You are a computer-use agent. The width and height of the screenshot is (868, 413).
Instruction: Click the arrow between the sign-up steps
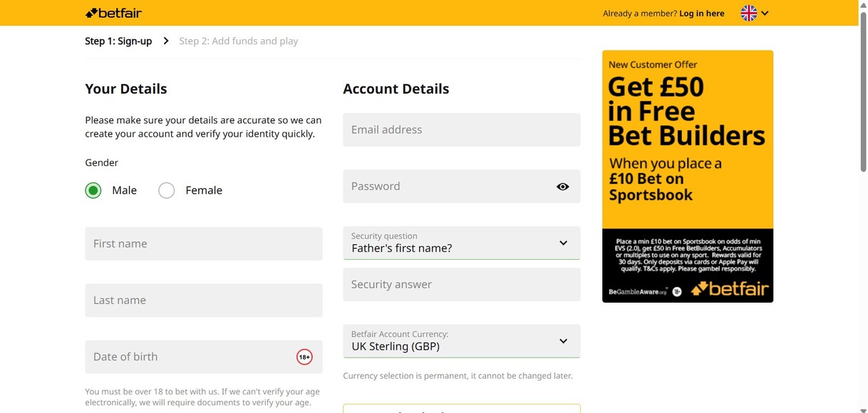(x=165, y=41)
